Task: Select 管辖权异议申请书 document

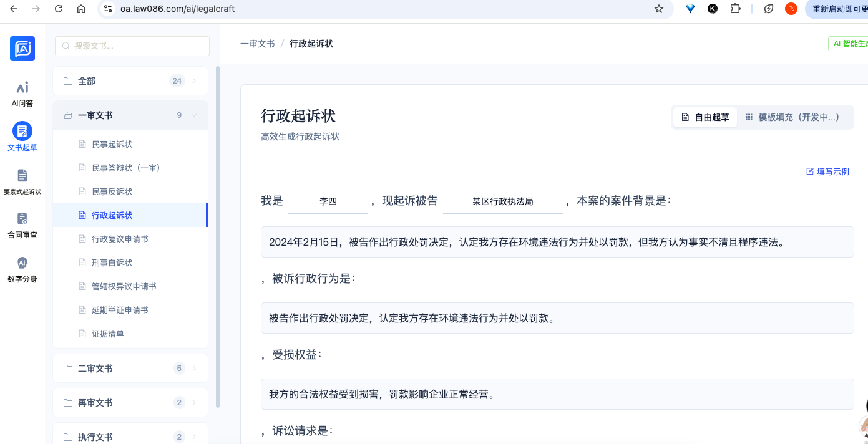Action: [130, 286]
